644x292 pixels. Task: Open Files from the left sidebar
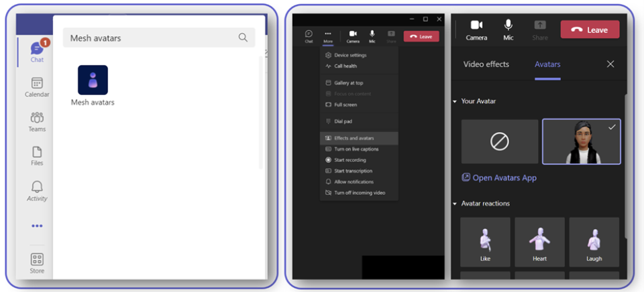(37, 155)
